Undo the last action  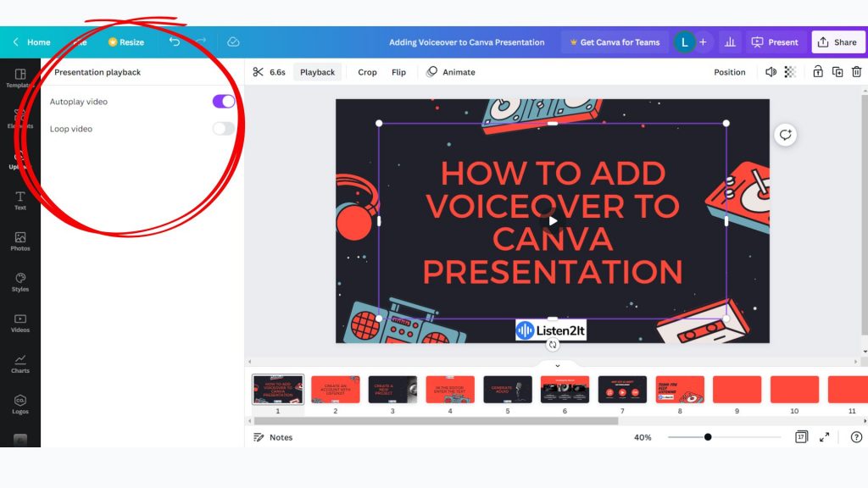pos(175,42)
